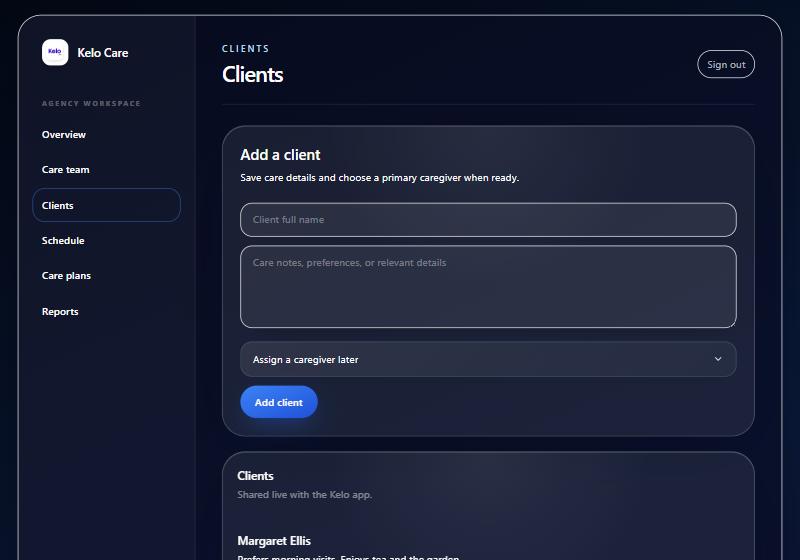
Task: Click the Add a client heading
Action: [x=280, y=155]
